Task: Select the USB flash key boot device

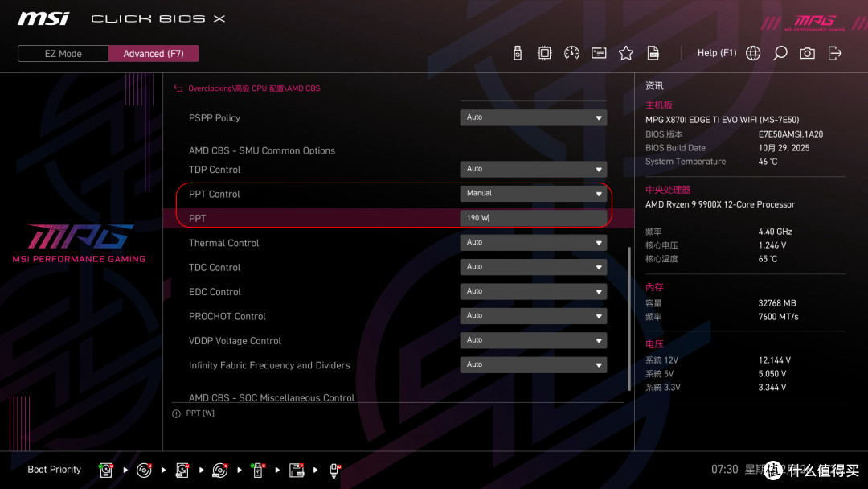Action: (x=257, y=471)
